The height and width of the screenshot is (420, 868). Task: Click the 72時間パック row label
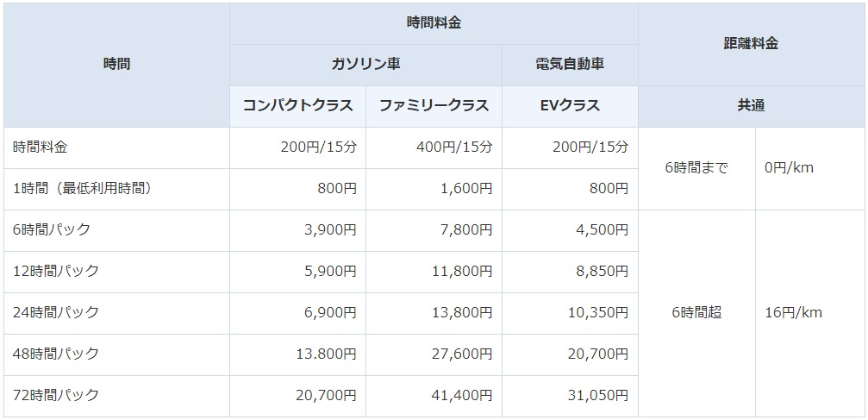point(117,396)
